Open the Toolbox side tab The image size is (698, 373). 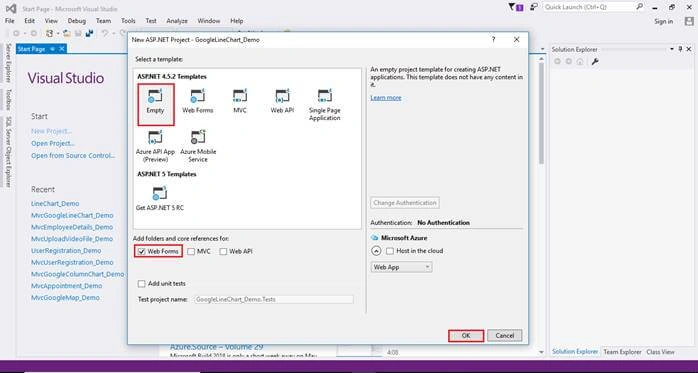click(8, 100)
